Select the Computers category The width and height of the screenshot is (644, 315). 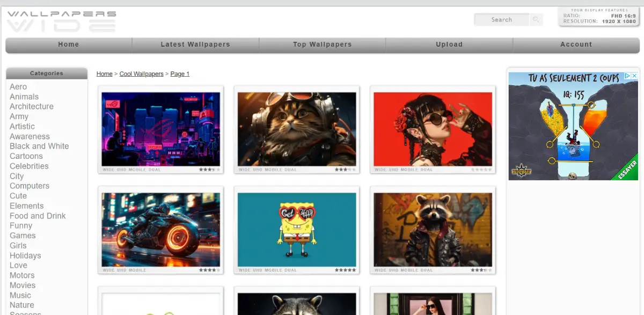[x=30, y=186]
